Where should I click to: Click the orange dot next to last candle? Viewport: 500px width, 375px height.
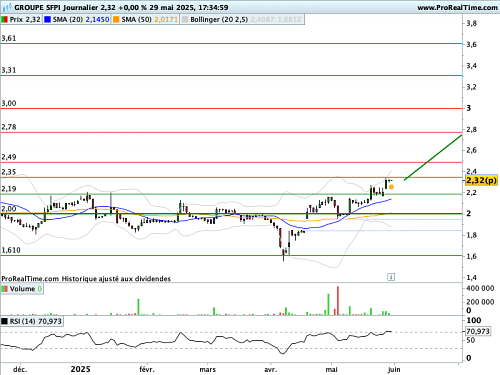[391, 187]
